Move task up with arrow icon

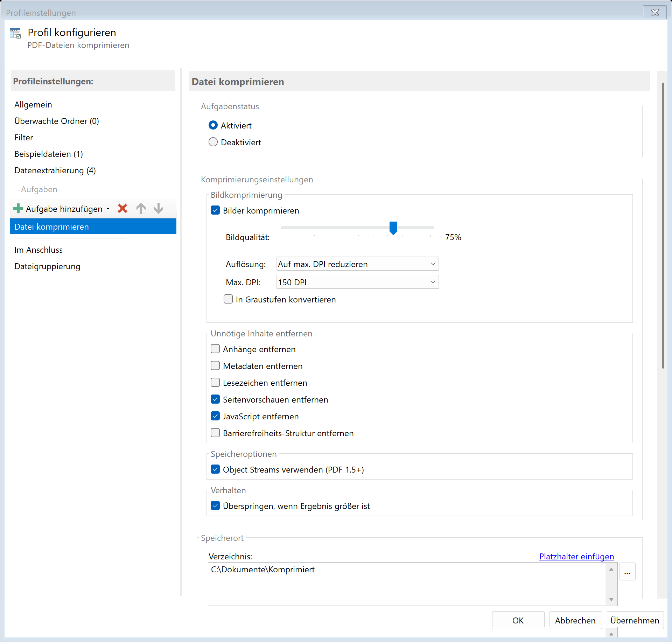[x=141, y=209]
